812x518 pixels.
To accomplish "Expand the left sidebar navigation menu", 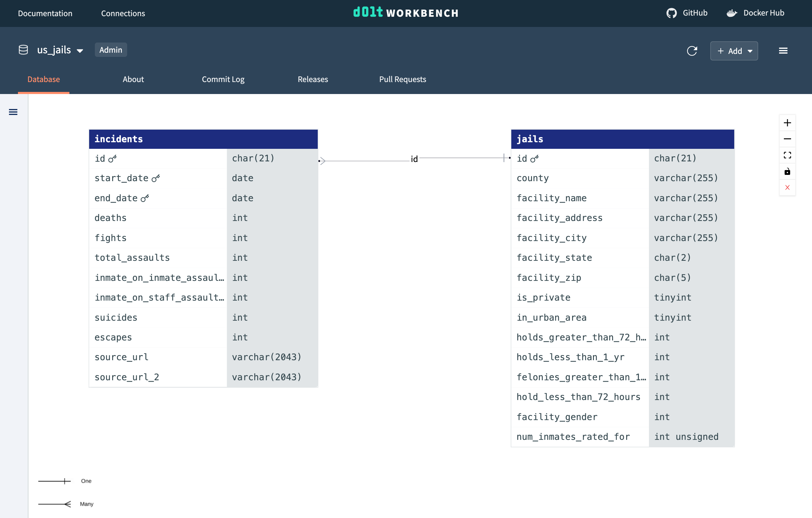I will (13, 112).
